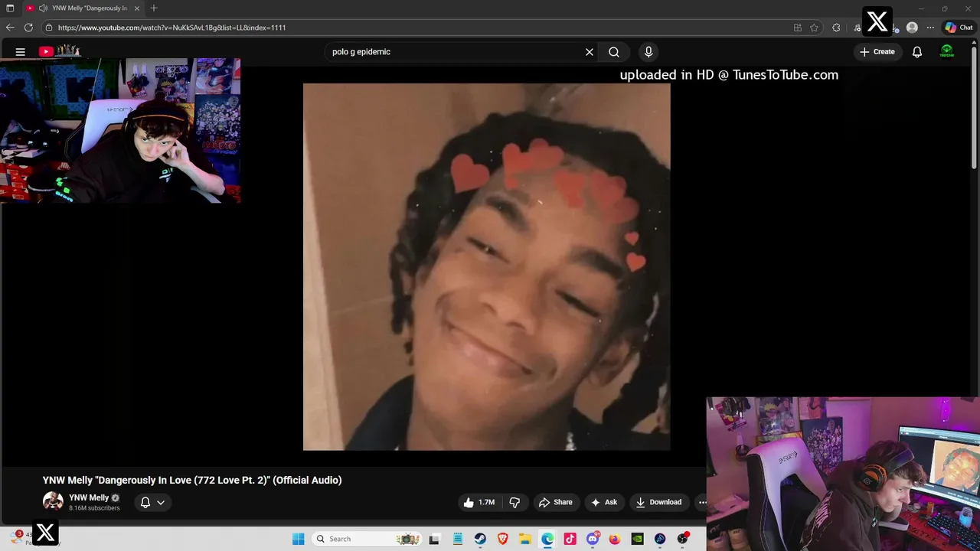Click the taskbar Search box

pyautogui.click(x=367, y=539)
